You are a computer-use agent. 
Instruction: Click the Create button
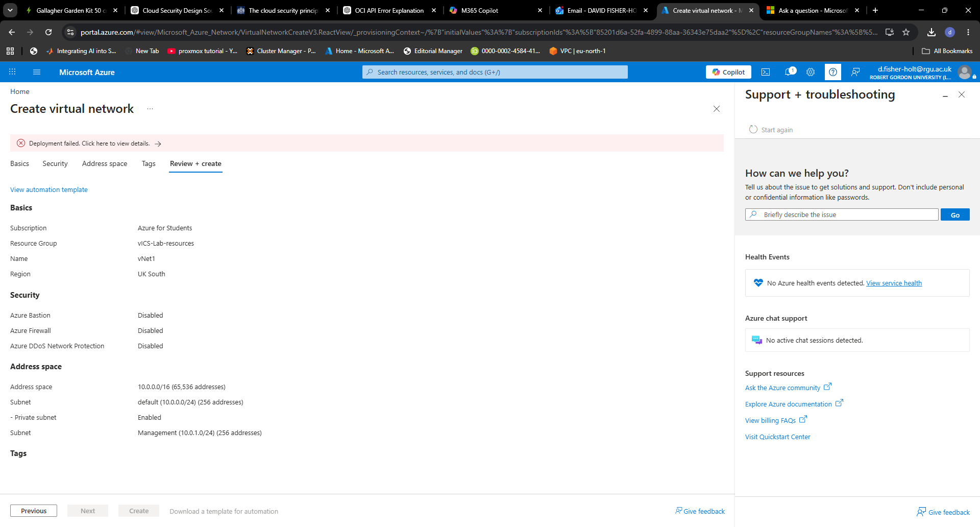point(139,511)
